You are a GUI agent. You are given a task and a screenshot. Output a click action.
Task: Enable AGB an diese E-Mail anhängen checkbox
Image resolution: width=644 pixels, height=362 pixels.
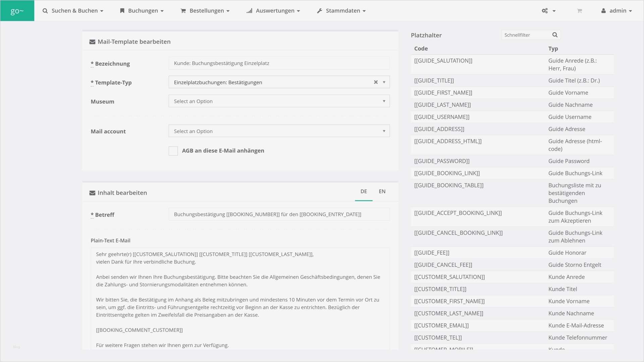(x=173, y=151)
